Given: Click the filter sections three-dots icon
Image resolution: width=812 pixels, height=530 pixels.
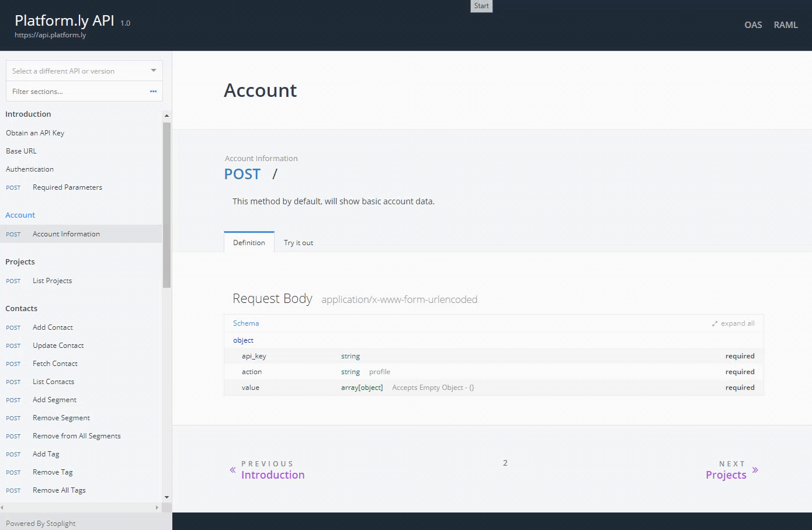Looking at the screenshot, I should click(153, 91).
